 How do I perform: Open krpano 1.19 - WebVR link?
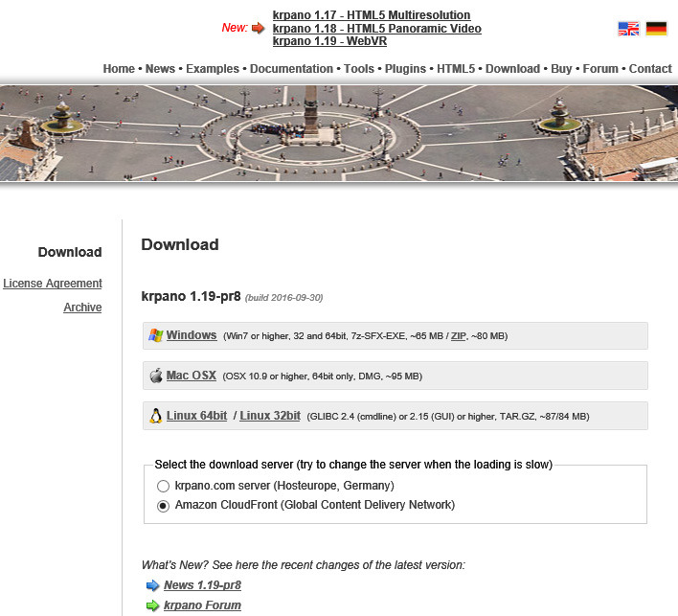329,41
